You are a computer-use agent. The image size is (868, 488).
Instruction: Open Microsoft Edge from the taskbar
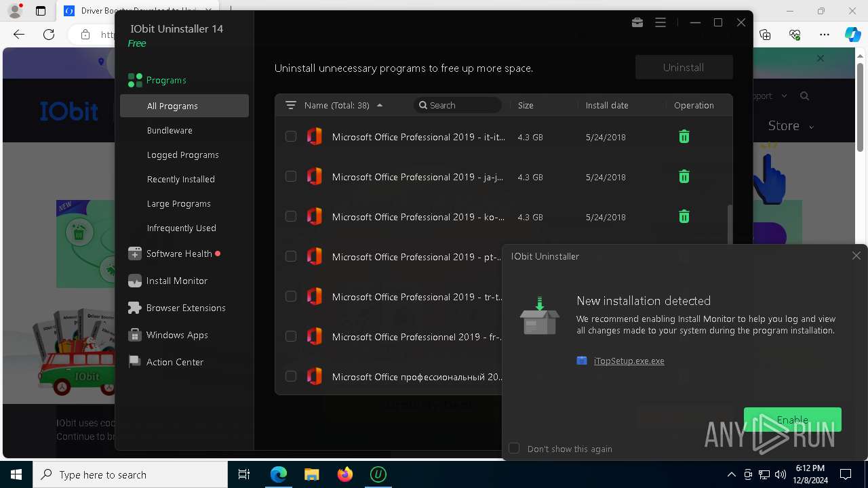(279, 474)
